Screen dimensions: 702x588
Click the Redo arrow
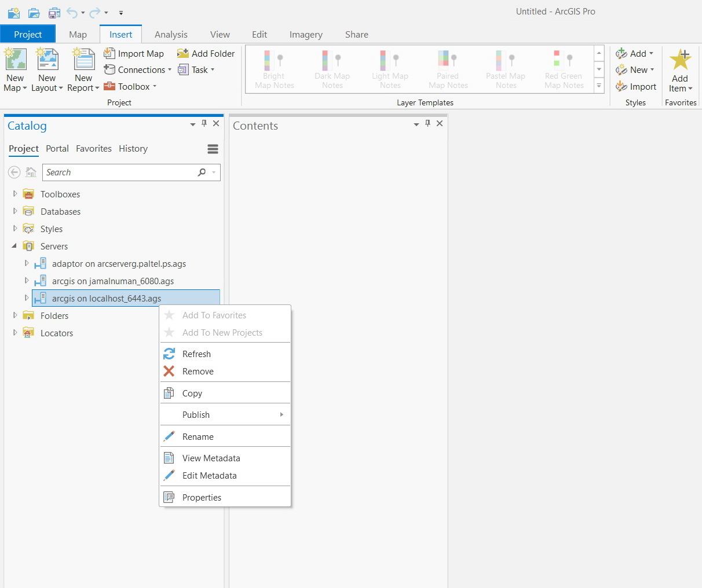pos(95,12)
